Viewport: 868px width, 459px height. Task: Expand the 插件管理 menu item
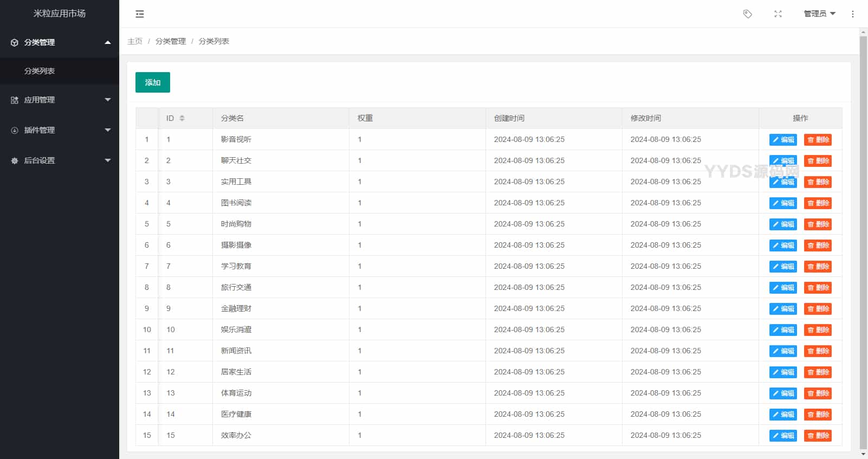pos(60,131)
